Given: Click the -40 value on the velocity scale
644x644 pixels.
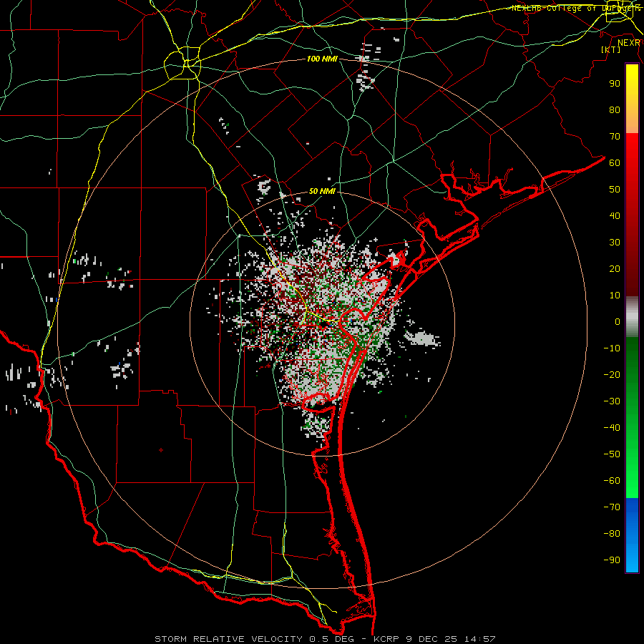Looking at the screenshot, I should pos(612,428).
